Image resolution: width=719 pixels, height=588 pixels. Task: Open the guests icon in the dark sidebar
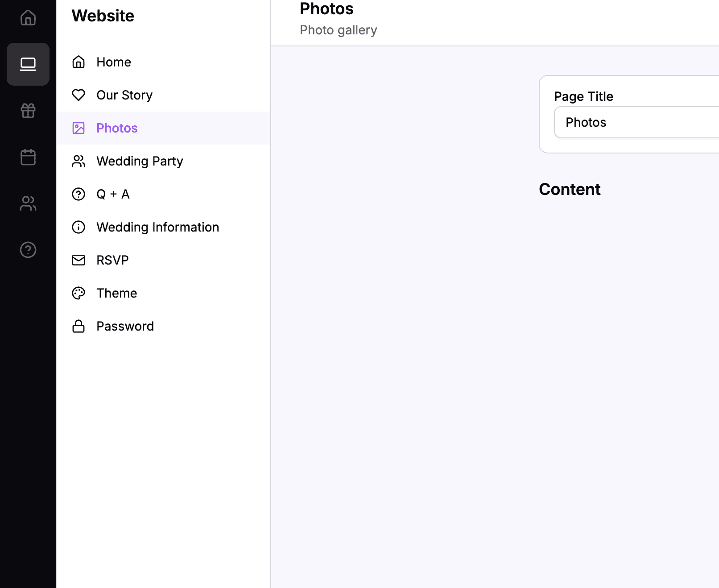point(28,203)
